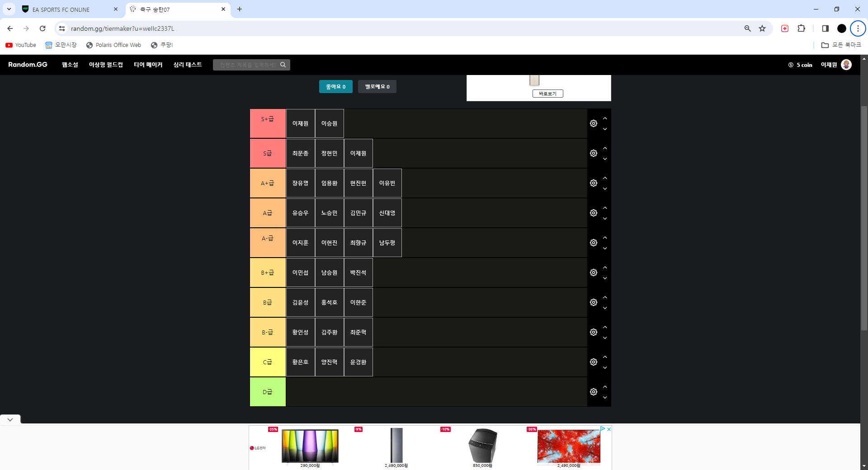
Task: Move B-급 row down with arrow
Action: click(x=605, y=338)
